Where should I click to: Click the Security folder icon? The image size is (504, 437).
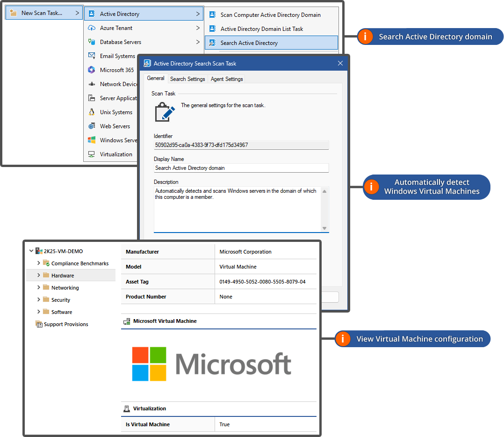click(x=46, y=300)
